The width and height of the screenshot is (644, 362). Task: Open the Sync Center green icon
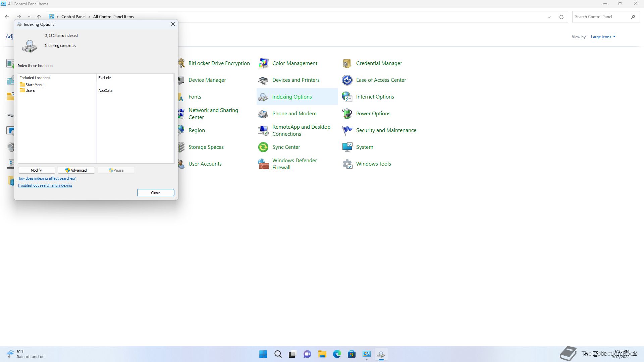[x=263, y=147]
